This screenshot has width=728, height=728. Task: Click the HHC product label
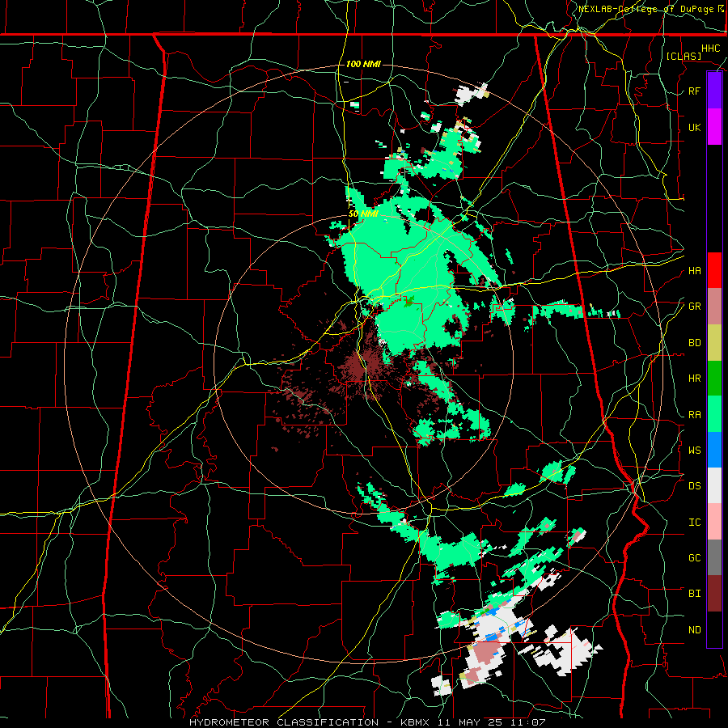710,49
